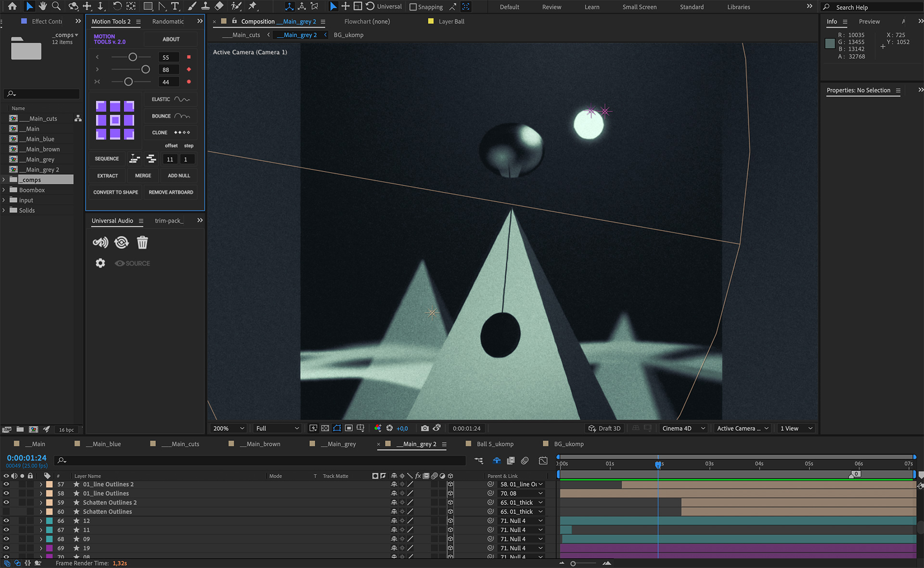
Task: Open the Review workspace
Action: 552,7
